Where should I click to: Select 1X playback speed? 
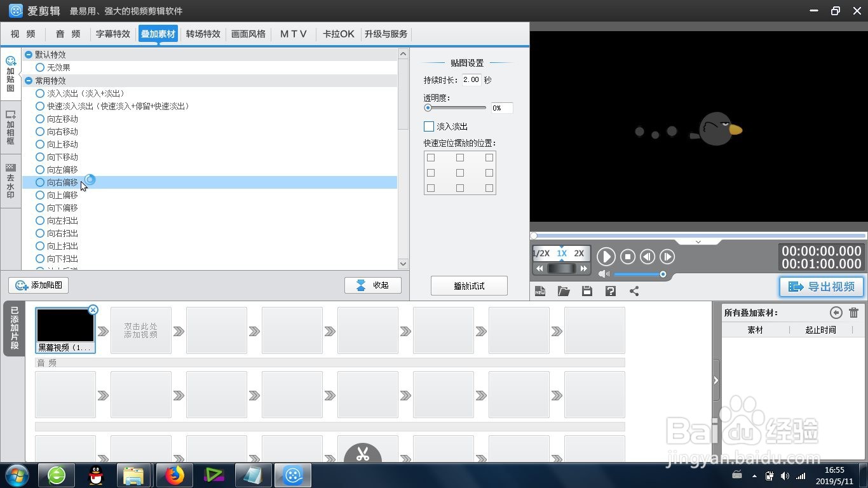tap(562, 253)
